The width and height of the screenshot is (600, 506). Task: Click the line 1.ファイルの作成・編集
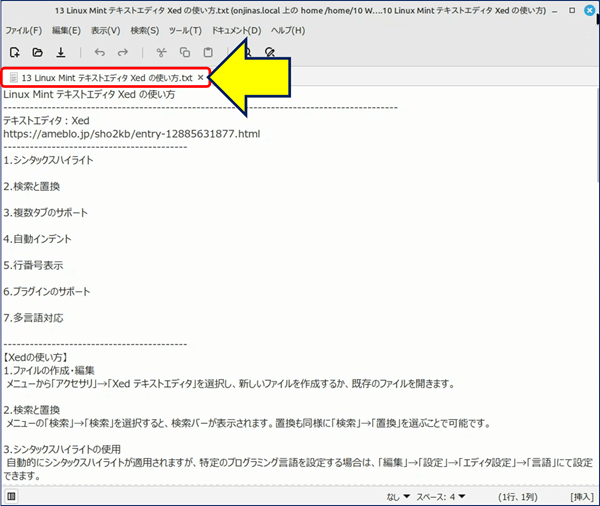pyautogui.click(x=49, y=371)
